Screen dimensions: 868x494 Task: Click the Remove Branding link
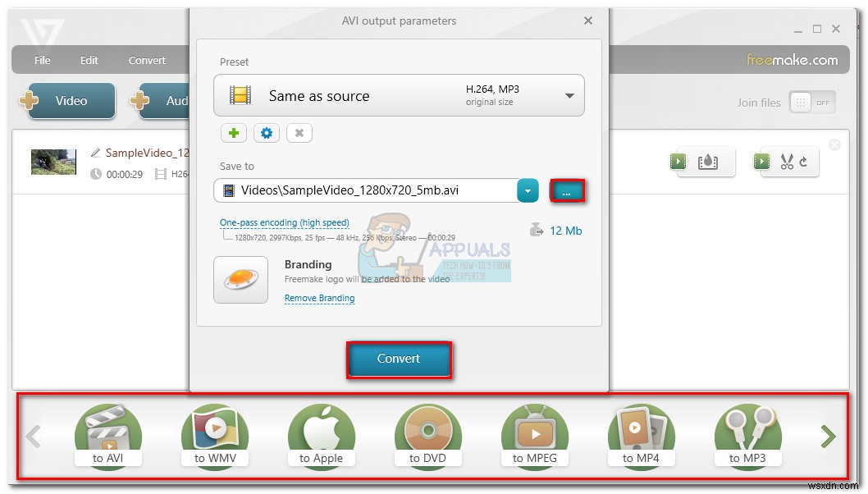319,298
